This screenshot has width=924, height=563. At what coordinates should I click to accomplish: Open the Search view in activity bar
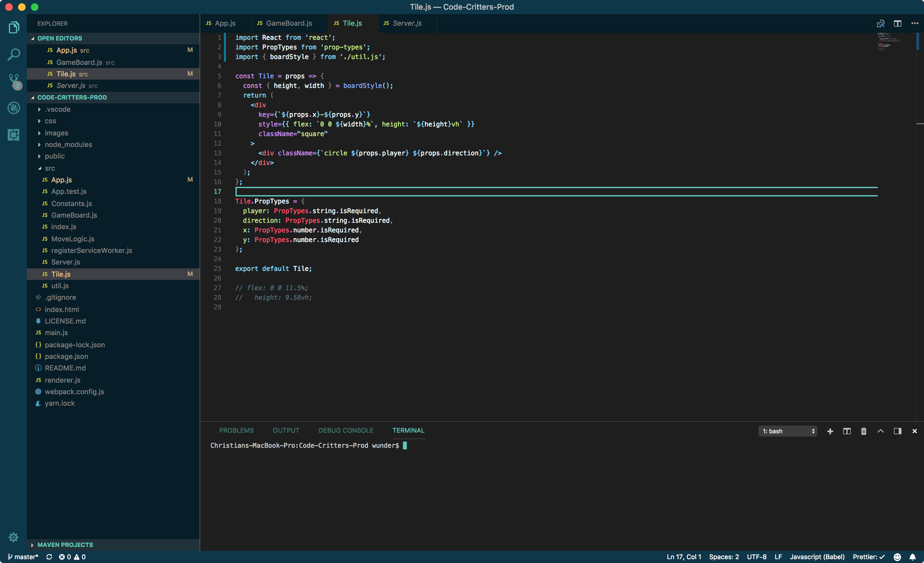pyautogui.click(x=13, y=54)
